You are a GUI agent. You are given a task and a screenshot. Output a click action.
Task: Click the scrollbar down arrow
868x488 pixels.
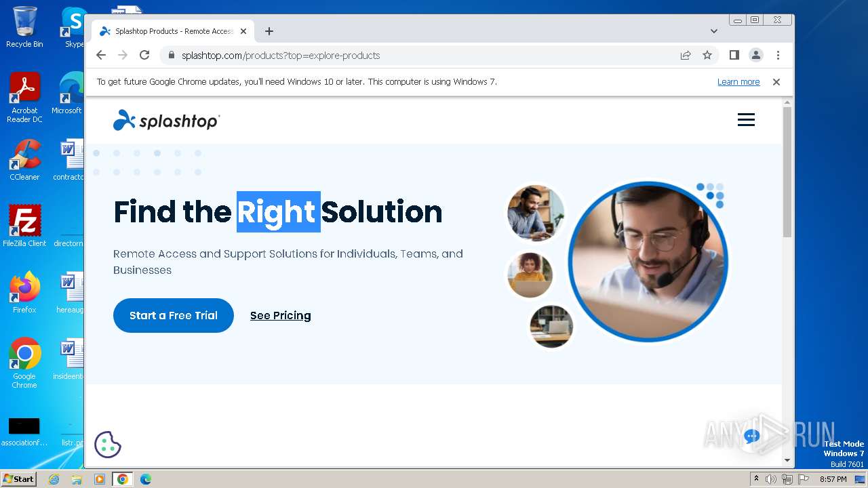pos(787,460)
